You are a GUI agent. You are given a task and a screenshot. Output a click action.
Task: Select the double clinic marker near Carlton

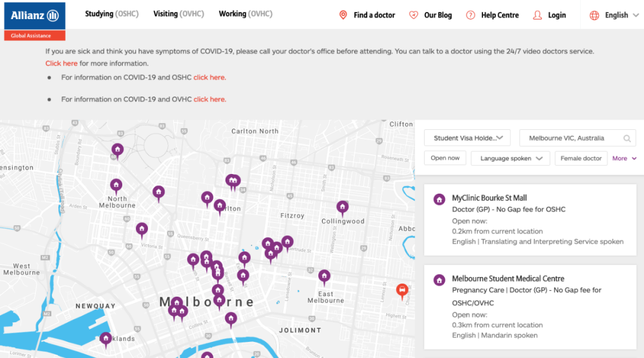[x=233, y=181]
